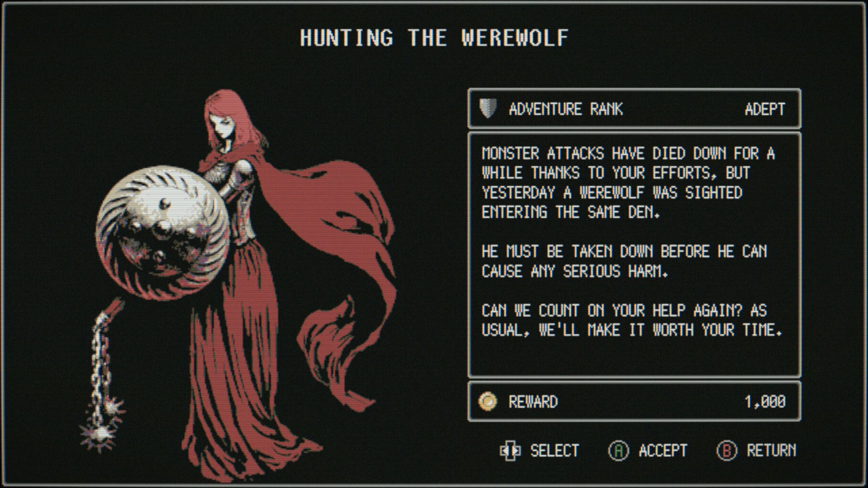
Task: Click the 1,000 reward amount
Action: pyautogui.click(x=765, y=402)
